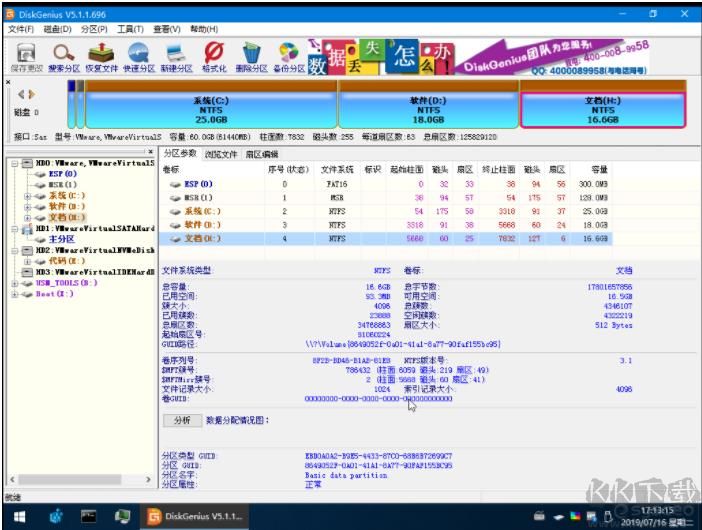Select HD3 VMwareVirtualIDEHard in the tree

point(95,272)
